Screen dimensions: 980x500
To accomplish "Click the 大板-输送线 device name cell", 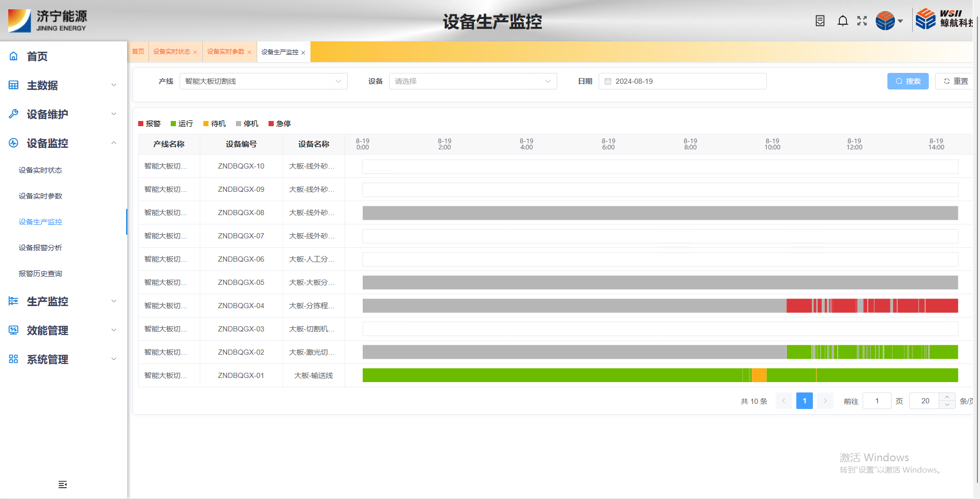I will [314, 375].
